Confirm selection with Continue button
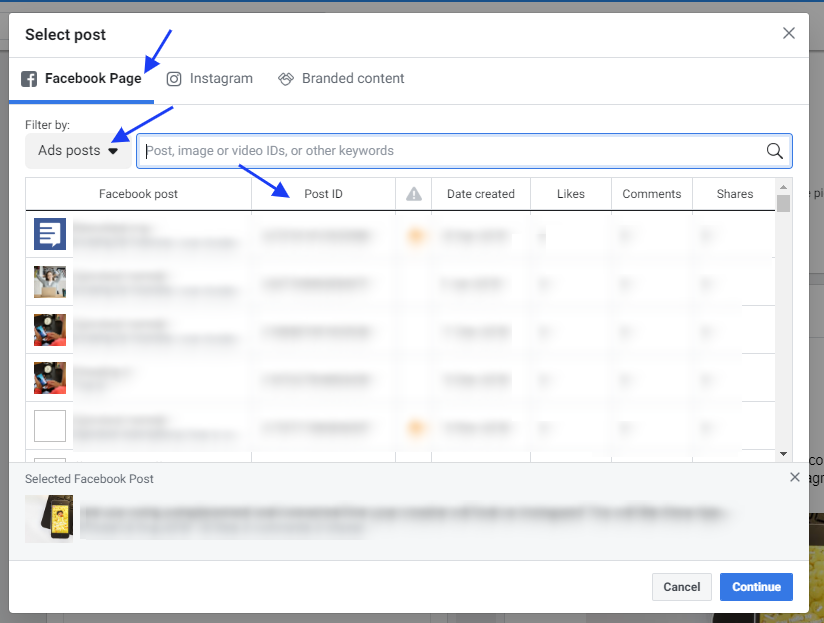 pyautogui.click(x=756, y=587)
